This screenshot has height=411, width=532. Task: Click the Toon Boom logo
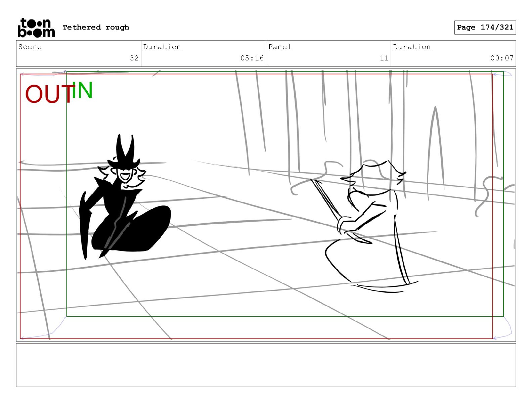36,28
